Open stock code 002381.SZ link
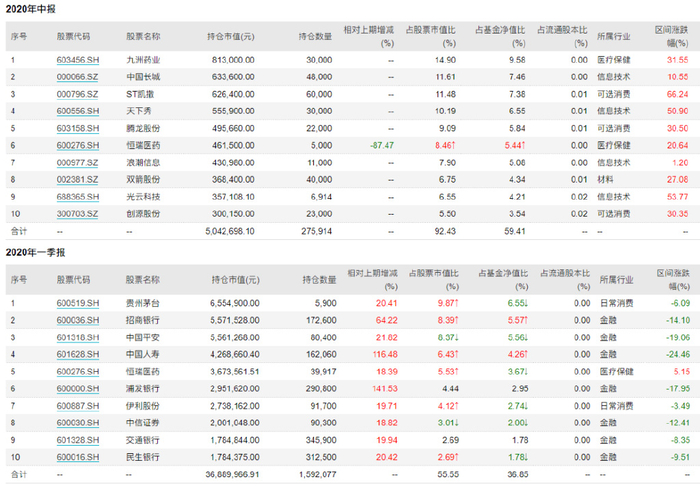Screen dimensions: 700x486 pos(77,179)
